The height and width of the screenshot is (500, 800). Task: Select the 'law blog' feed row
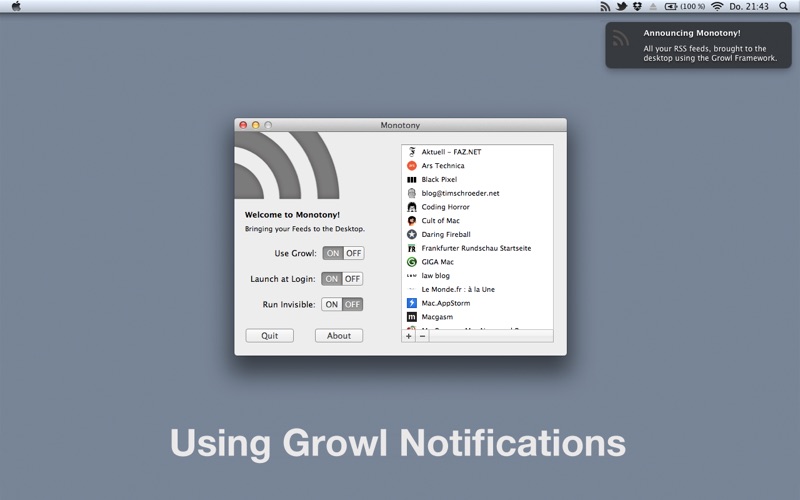[477, 276]
